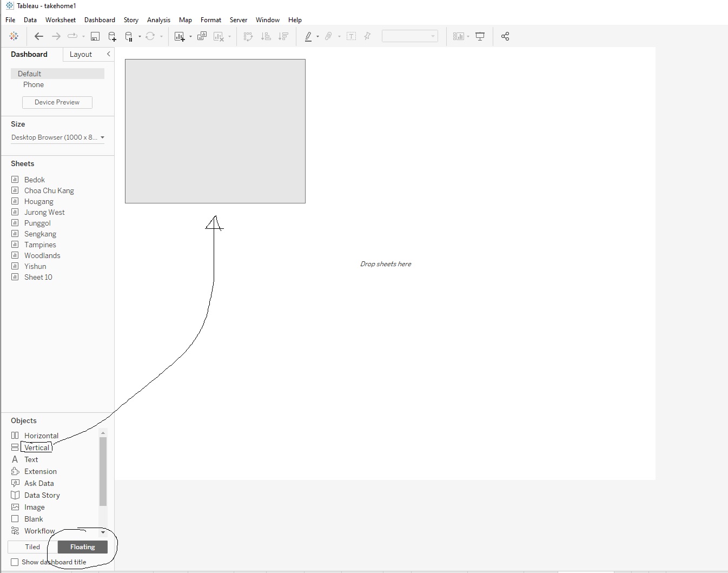Click the Duplicate sheet icon
This screenshot has width=728, height=573.
point(202,36)
